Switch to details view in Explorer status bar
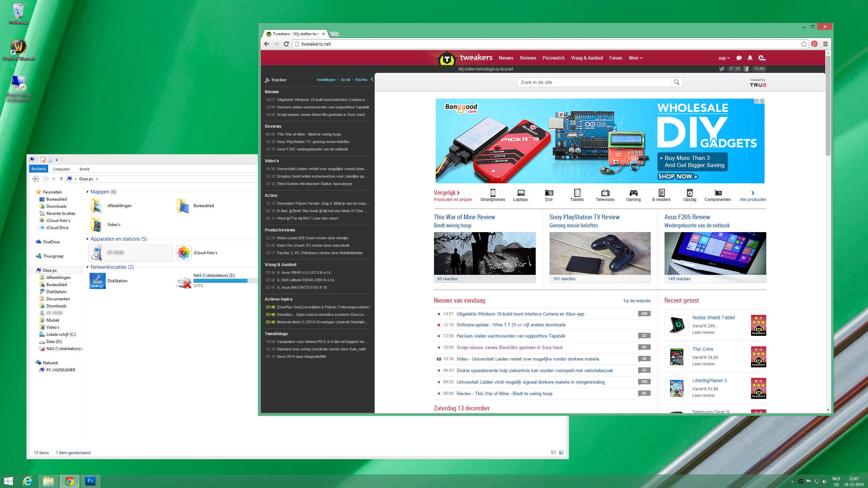The width and height of the screenshot is (868, 488). [554, 452]
